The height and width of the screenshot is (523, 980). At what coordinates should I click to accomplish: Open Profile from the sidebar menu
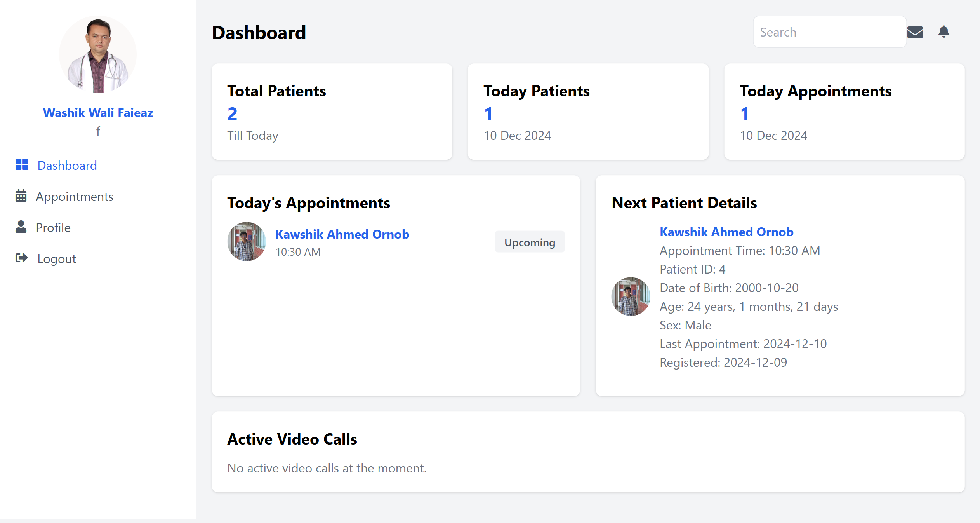[x=53, y=227]
